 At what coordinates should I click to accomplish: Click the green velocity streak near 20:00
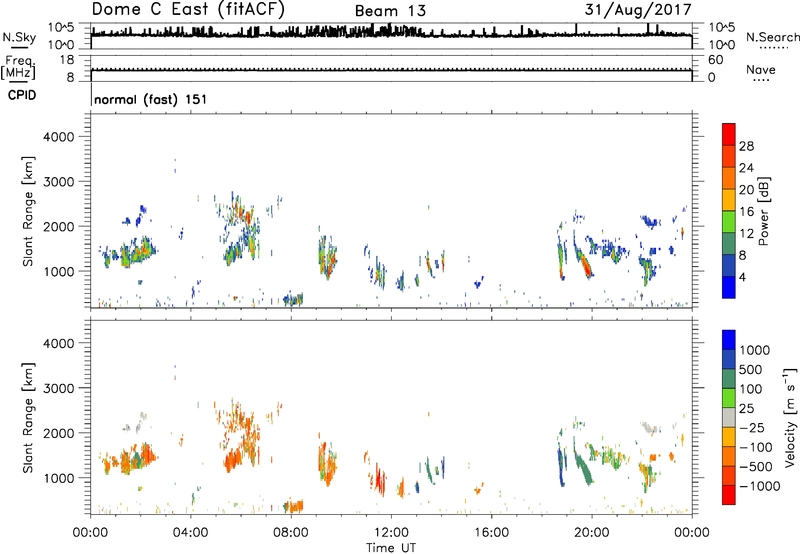(x=582, y=468)
